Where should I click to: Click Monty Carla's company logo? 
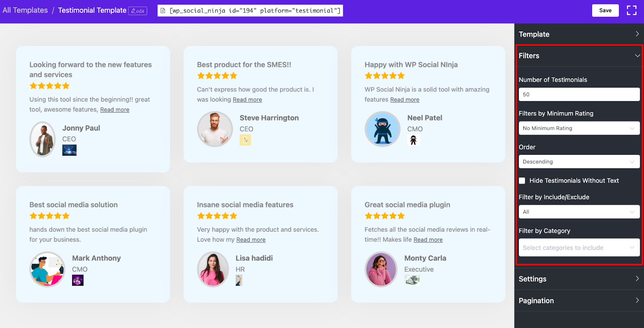tap(412, 280)
